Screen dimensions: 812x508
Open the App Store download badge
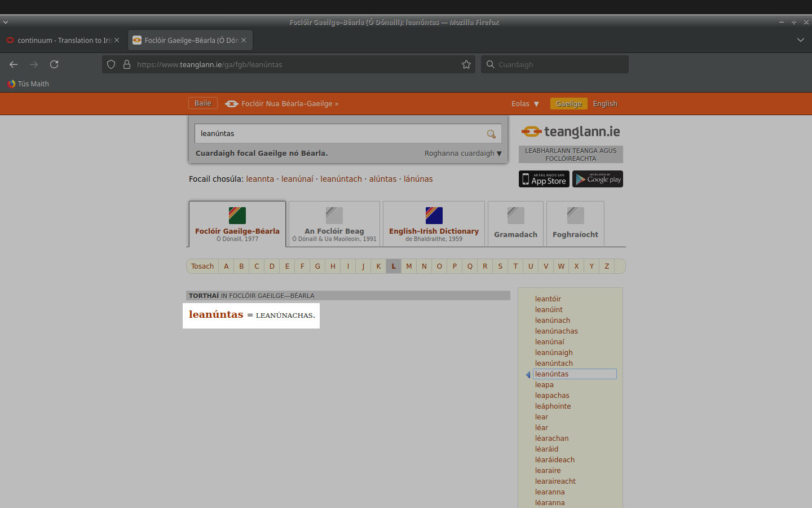click(x=544, y=179)
